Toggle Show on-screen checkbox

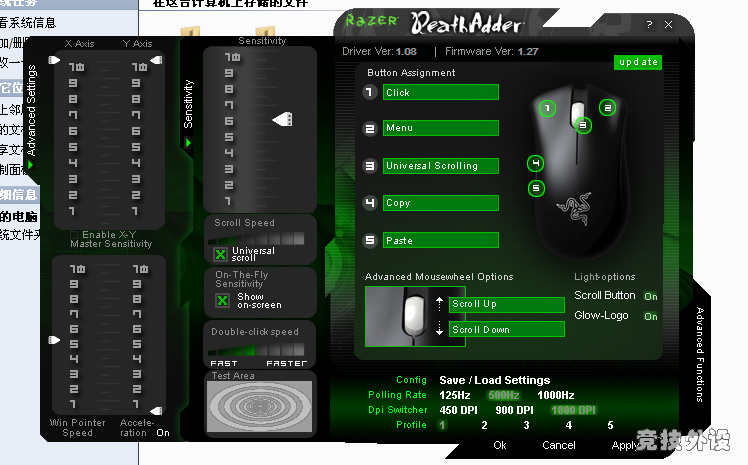tap(223, 300)
